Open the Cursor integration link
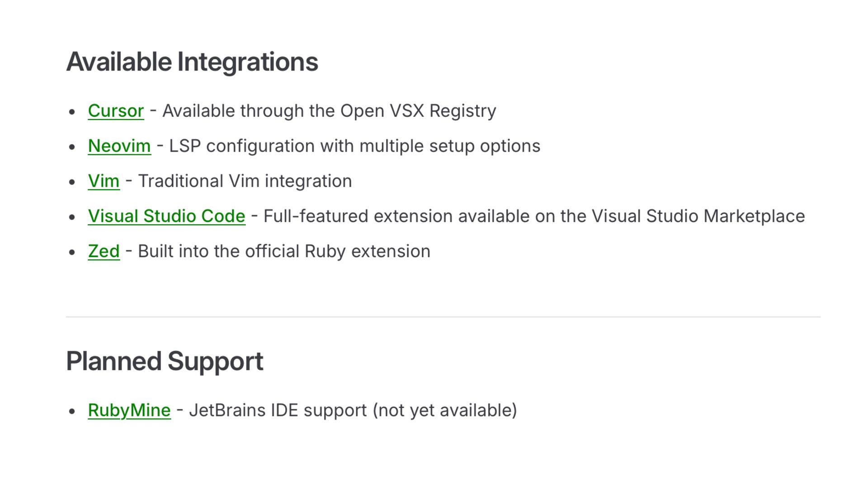This screenshot has height=488, width=868. [x=116, y=111]
